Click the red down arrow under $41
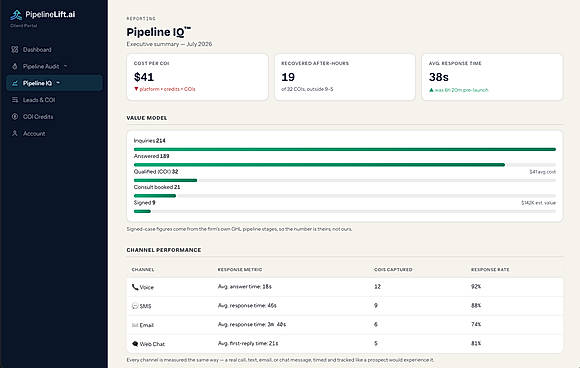Screen dimensions: 580x368 (136, 89)
